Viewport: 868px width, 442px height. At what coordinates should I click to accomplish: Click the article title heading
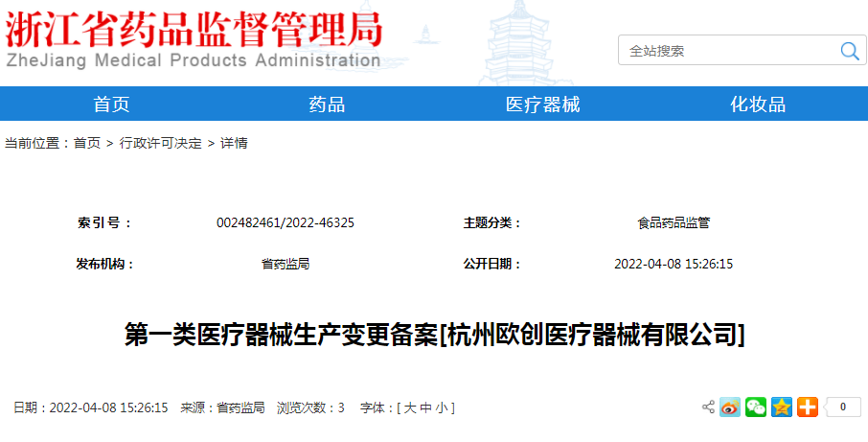(434, 335)
